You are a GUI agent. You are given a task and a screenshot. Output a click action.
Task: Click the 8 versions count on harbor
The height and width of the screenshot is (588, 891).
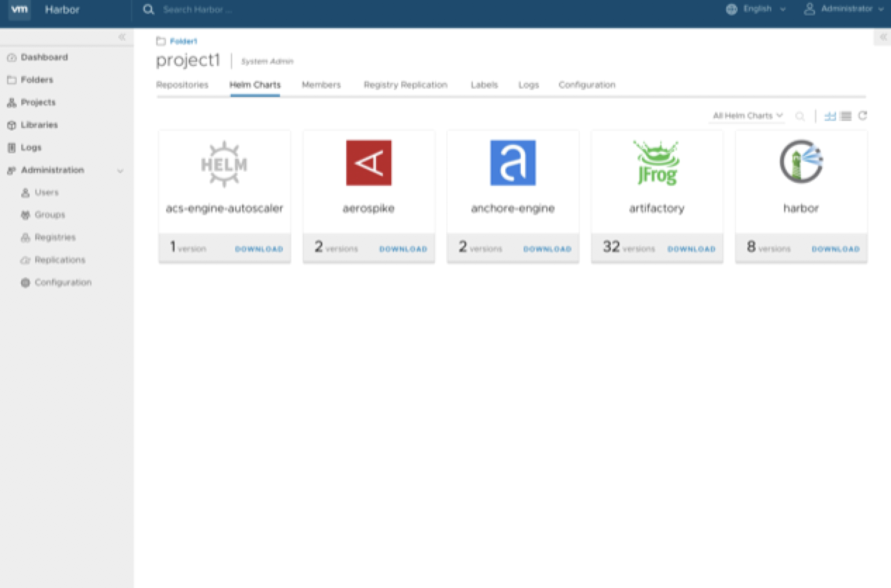[769, 248]
